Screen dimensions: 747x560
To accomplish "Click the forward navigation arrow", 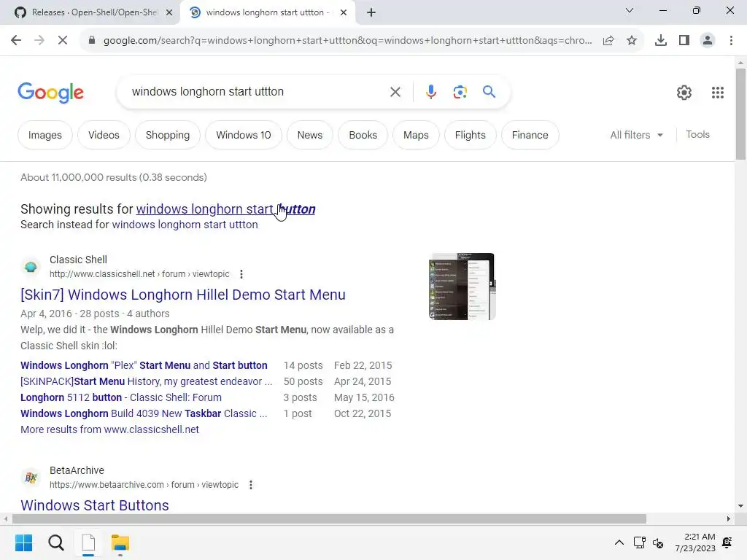I will tap(39, 41).
